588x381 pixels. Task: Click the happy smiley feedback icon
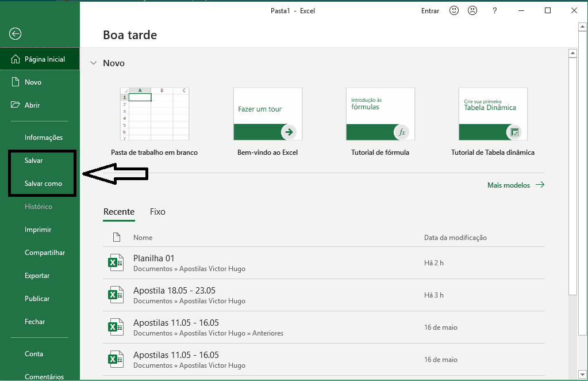coord(454,10)
